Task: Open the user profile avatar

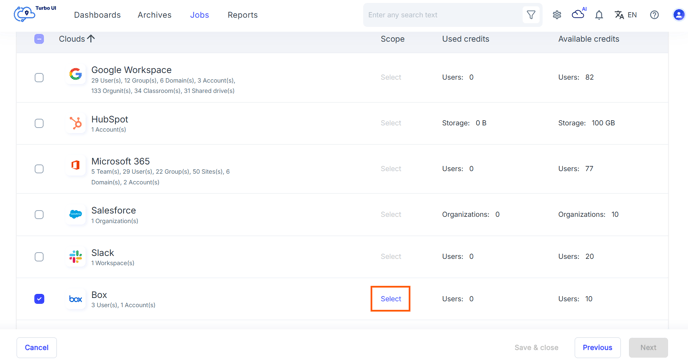Action: point(679,15)
